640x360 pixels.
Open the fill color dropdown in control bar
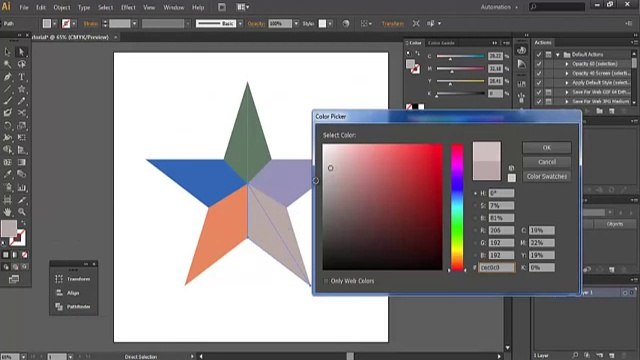[55, 24]
